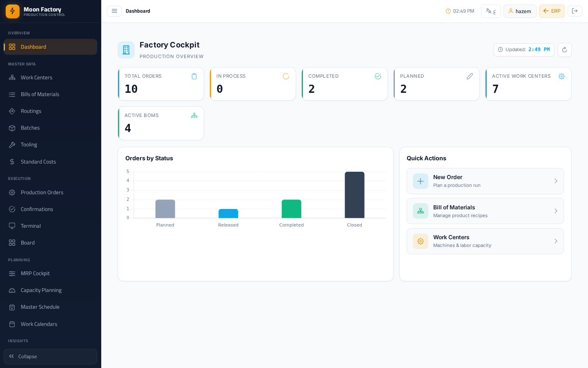Click the ERP back button
Viewport: 588px width, 368px height.
pos(552,11)
